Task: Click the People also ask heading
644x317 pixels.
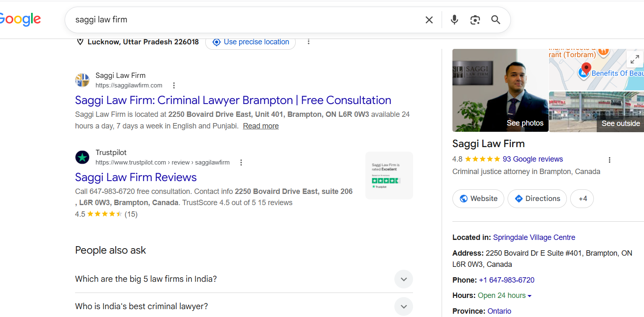Action: point(111,250)
